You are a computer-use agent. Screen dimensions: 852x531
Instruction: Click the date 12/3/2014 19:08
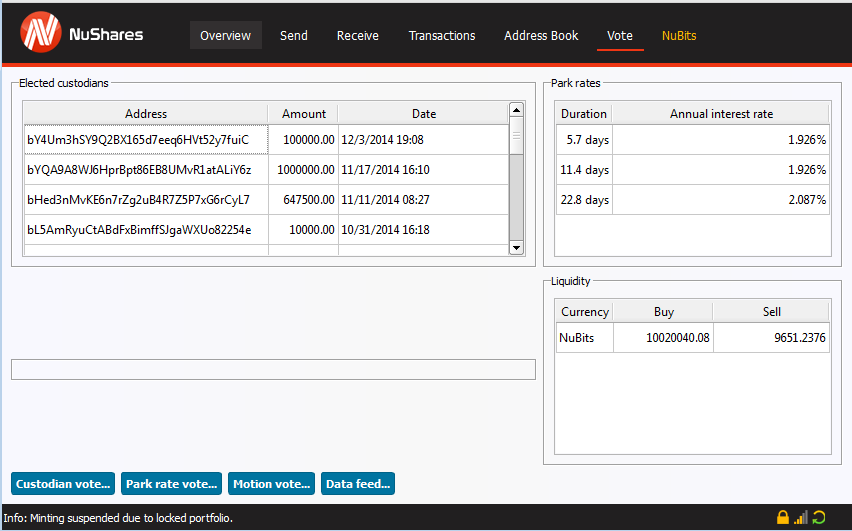click(423, 140)
